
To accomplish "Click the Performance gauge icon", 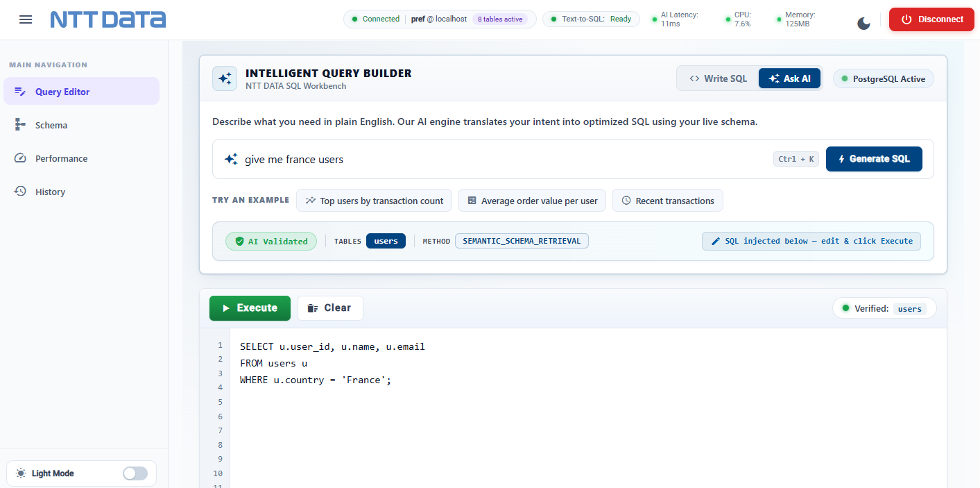I will (20, 158).
